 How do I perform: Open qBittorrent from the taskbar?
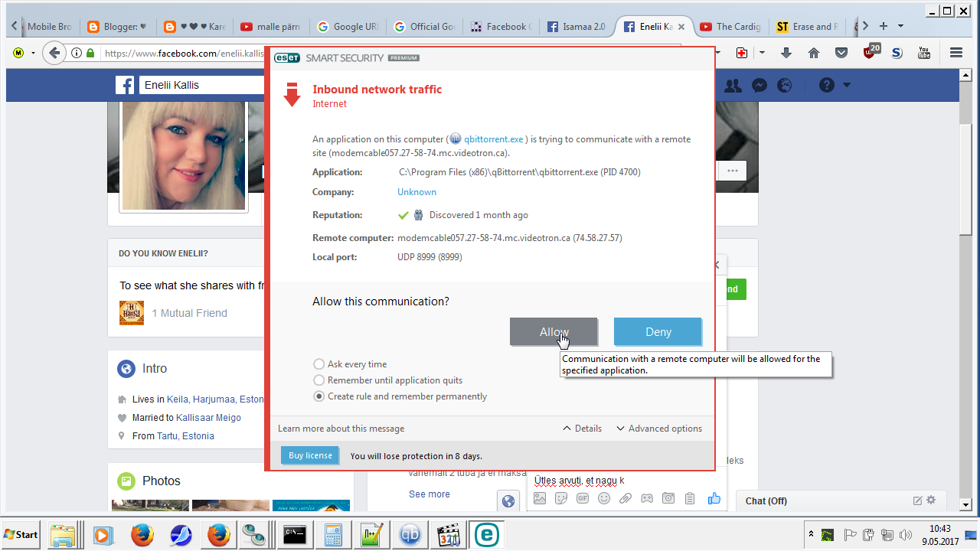[x=410, y=534]
